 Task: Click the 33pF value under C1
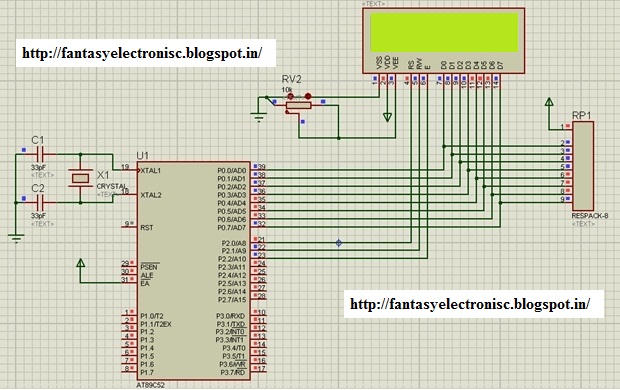38,168
